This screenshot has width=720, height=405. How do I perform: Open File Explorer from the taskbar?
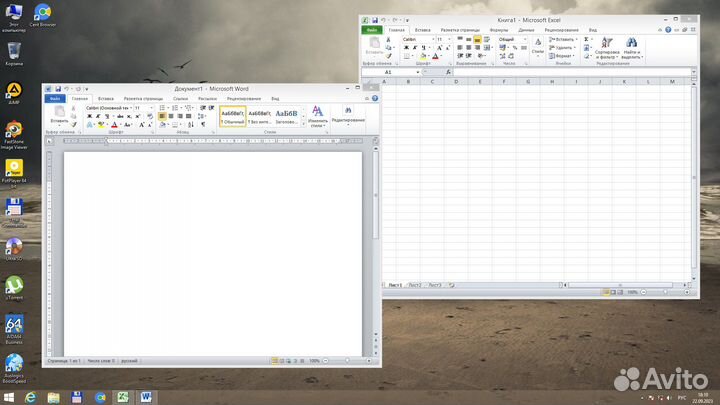pyautogui.click(x=54, y=398)
